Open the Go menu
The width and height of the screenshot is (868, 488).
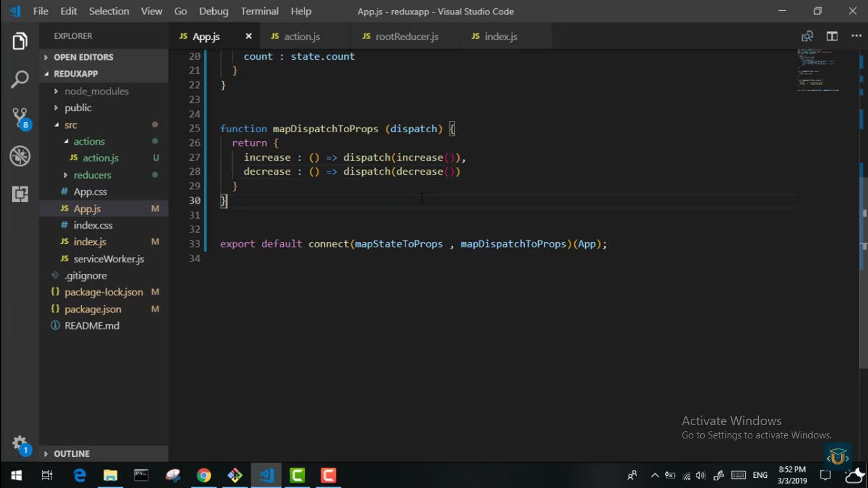point(180,11)
